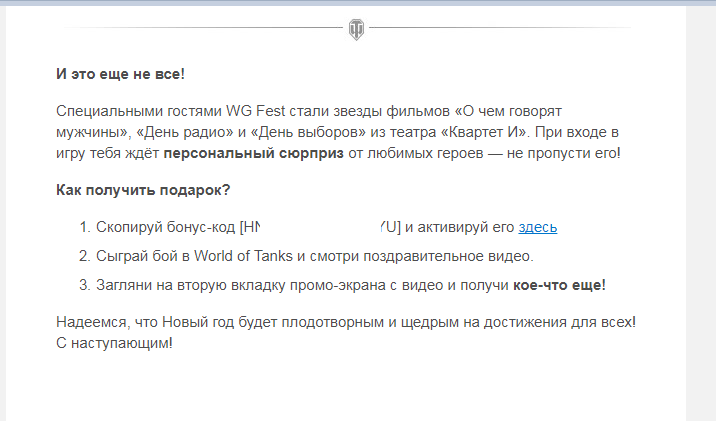Image resolution: width=716 pixels, height=421 pixels.
Task: Click the line "С наступающим!"
Action: point(114,343)
